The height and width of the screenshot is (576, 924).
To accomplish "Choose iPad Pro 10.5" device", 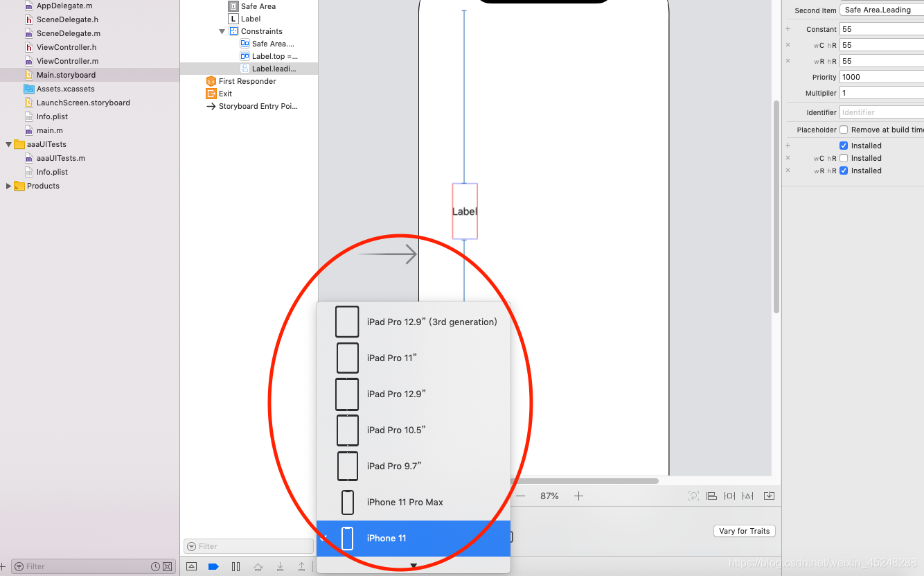I will pyautogui.click(x=414, y=430).
